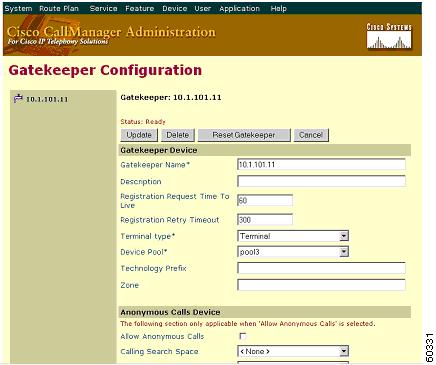436x365 pixels.
Task: Click the gatekeeper icon beside 10.1.101.11
Action: click(x=18, y=99)
